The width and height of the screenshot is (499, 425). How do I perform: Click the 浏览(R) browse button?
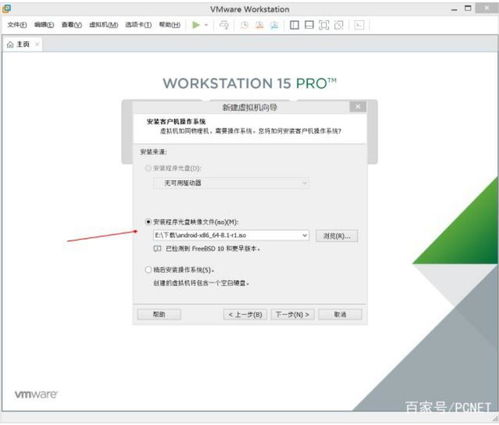pyautogui.click(x=337, y=236)
